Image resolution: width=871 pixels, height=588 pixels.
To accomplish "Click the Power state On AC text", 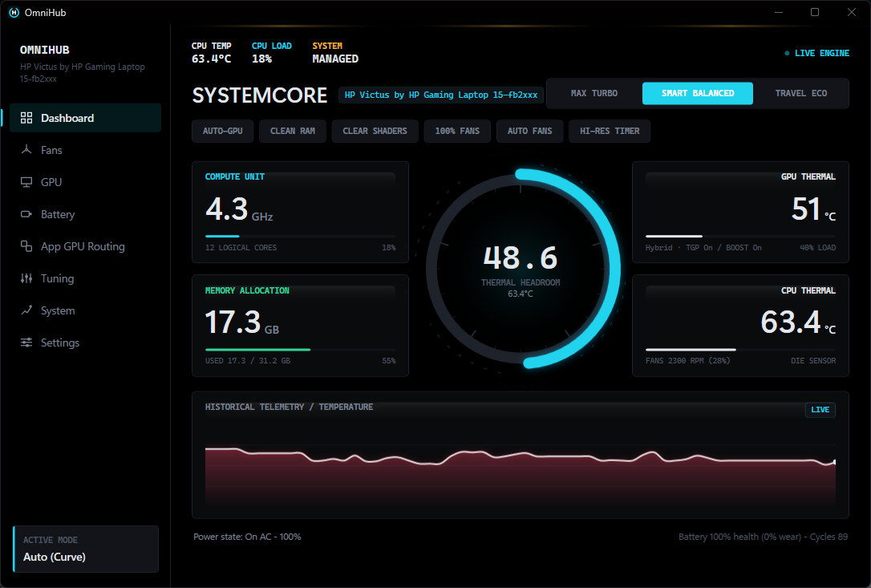I will tap(247, 537).
